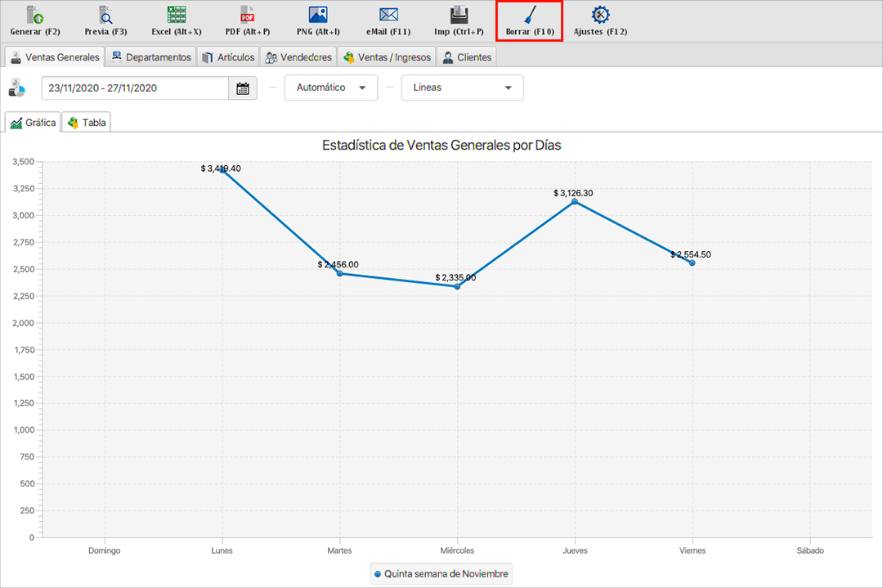Expand the Automático dropdown
Screen dimensions: 883x588
point(331,88)
